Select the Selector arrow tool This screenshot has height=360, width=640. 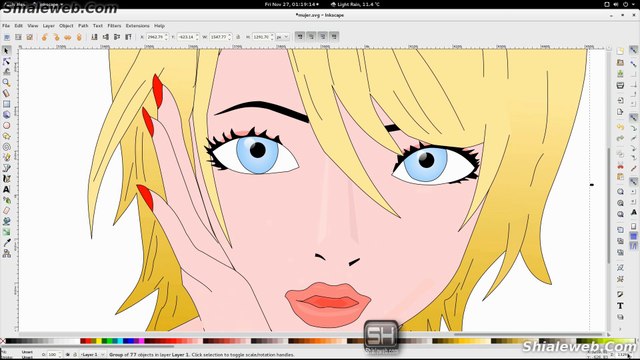6,50
